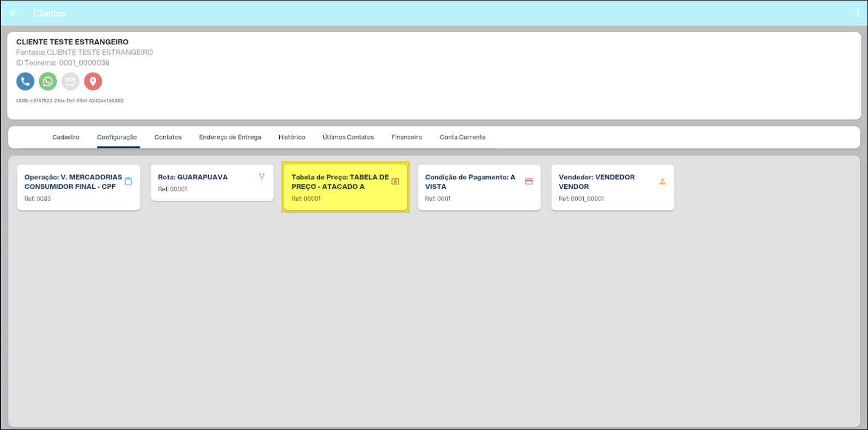This screenshot has height=430, width=868.
Task: Click the blue phone call icon
Action: 25,82
